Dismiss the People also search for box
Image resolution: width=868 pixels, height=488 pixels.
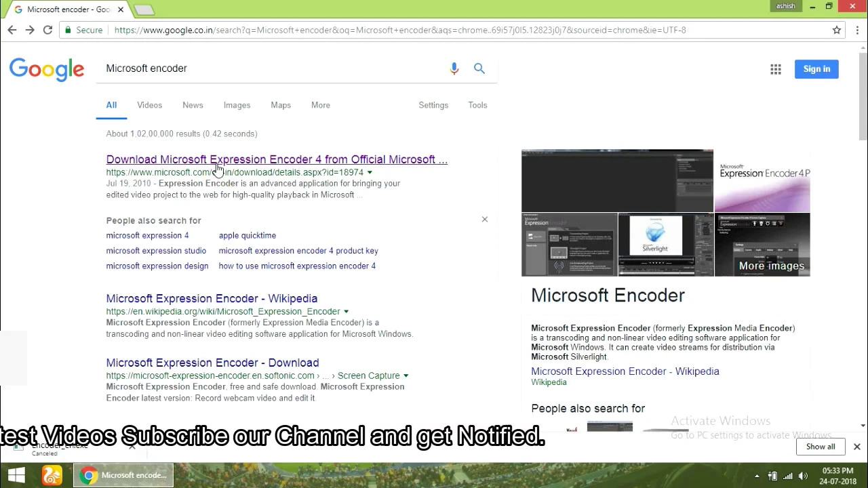485,220
